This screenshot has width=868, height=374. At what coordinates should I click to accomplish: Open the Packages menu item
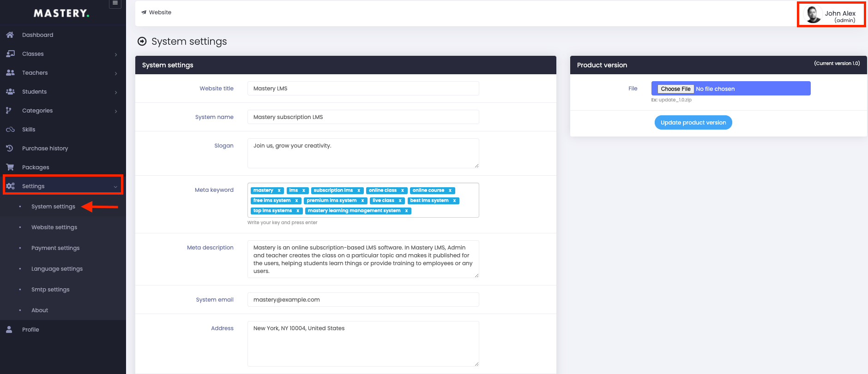[63, 167]
